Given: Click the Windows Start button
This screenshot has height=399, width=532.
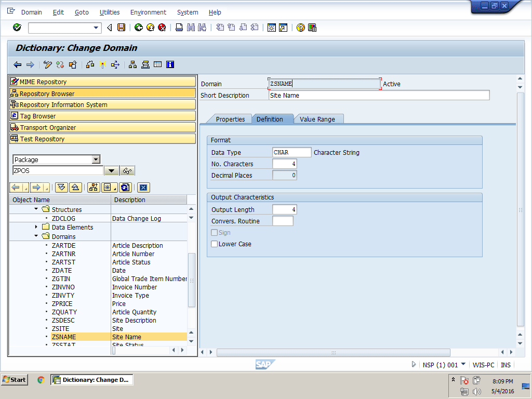Looking at the screenshot, I should click(15, 380).
